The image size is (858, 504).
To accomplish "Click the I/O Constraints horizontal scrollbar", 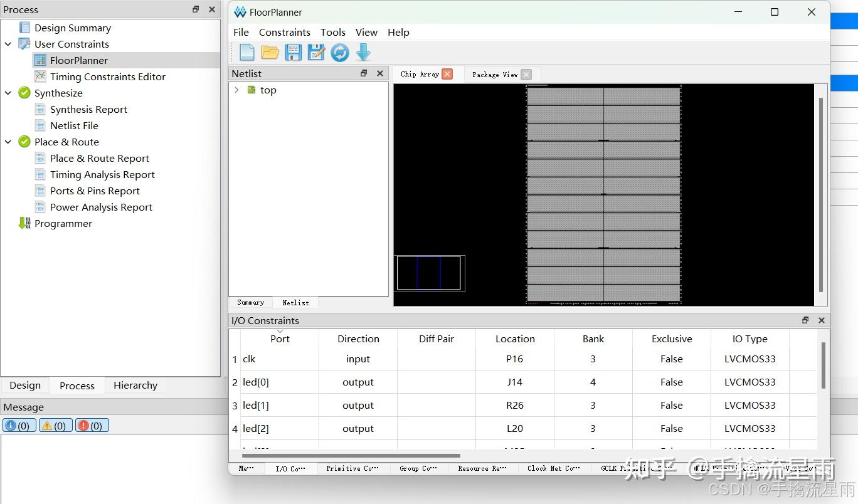I will [x=351, y=456].
